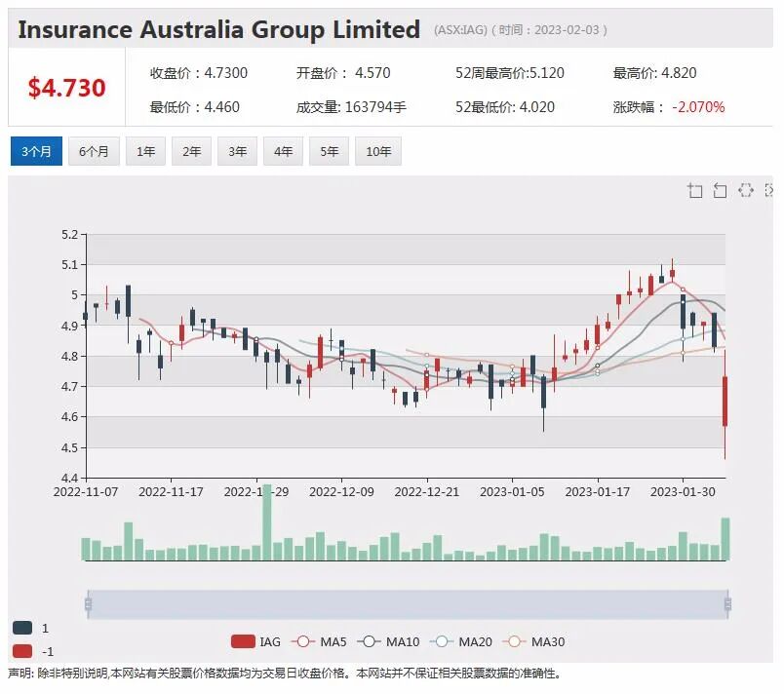Click the 成交量: 163794手 value
The height and width of the screenshot is (694, 784).
tap(351, 107)
